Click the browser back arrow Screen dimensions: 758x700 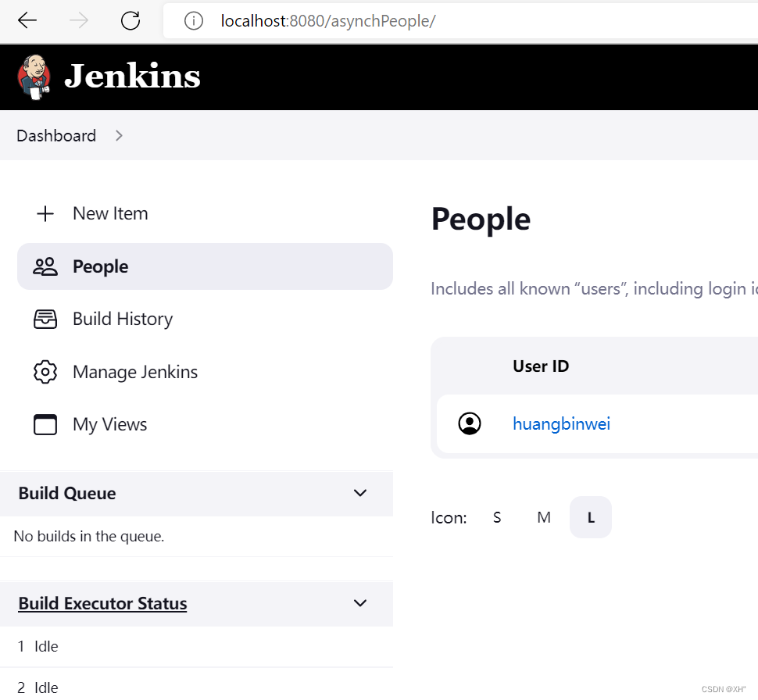[27, 21]
